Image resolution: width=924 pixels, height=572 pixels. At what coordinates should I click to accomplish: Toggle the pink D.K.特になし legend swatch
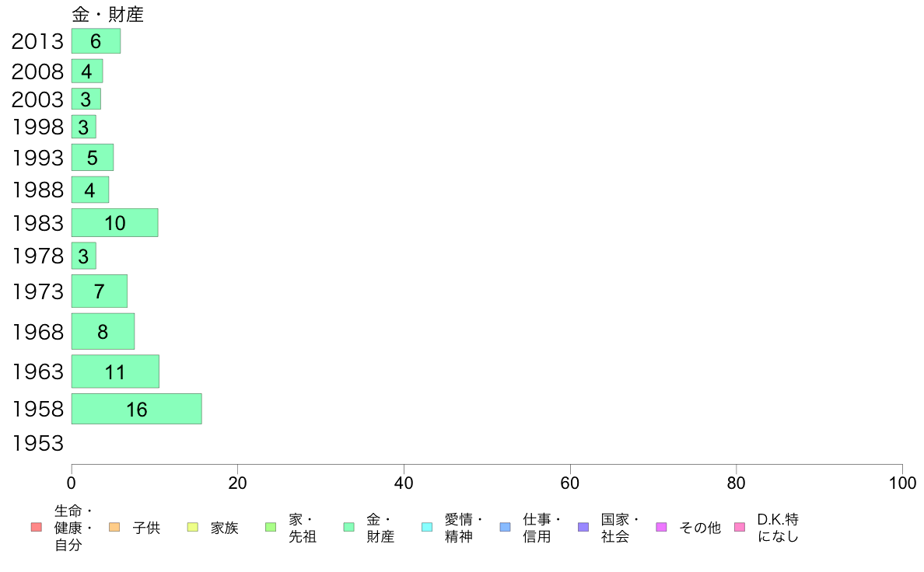tap(740, 527)
